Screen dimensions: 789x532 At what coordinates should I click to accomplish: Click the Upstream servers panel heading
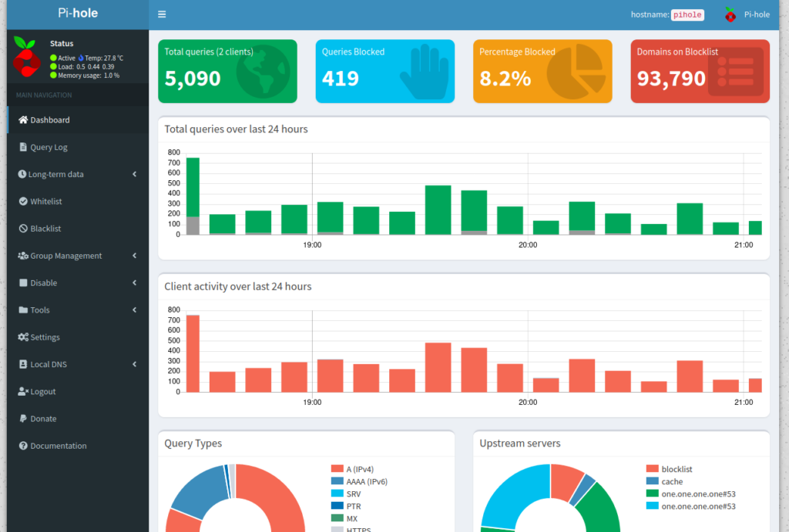click(520, 443)
